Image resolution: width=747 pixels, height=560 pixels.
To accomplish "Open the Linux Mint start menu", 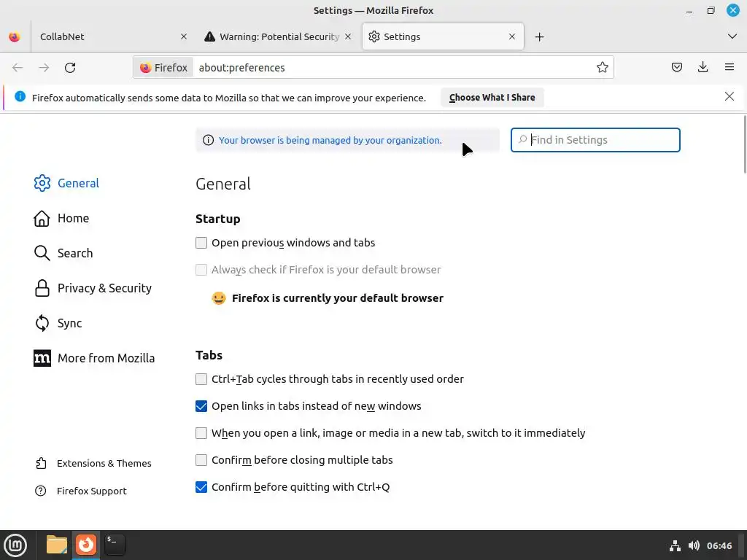I will 15,545.
